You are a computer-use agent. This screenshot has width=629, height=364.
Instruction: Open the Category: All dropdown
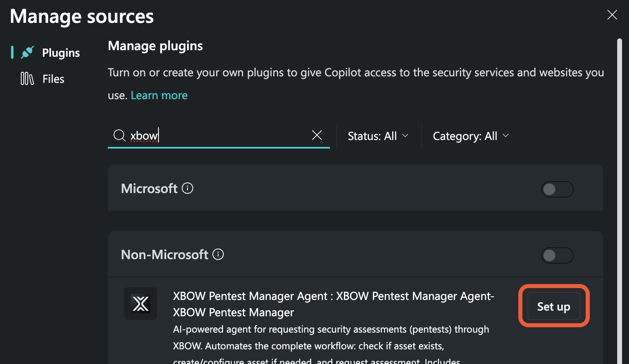(470, 135)
